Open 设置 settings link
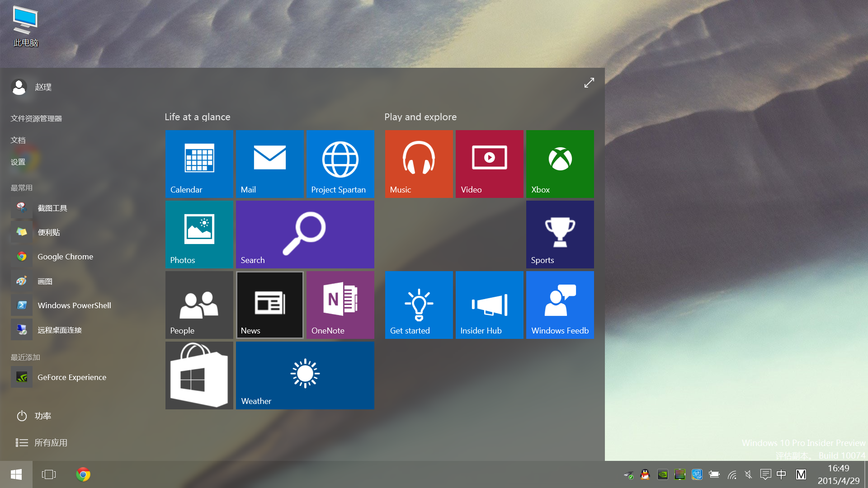This screenshot has height=488, width=868. (x=18, y=162)
